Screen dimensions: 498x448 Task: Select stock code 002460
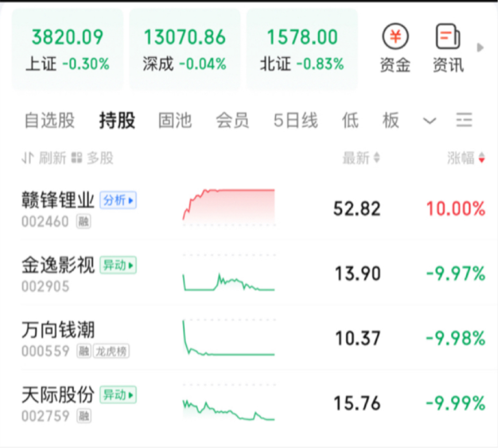(x=45, y=221)
